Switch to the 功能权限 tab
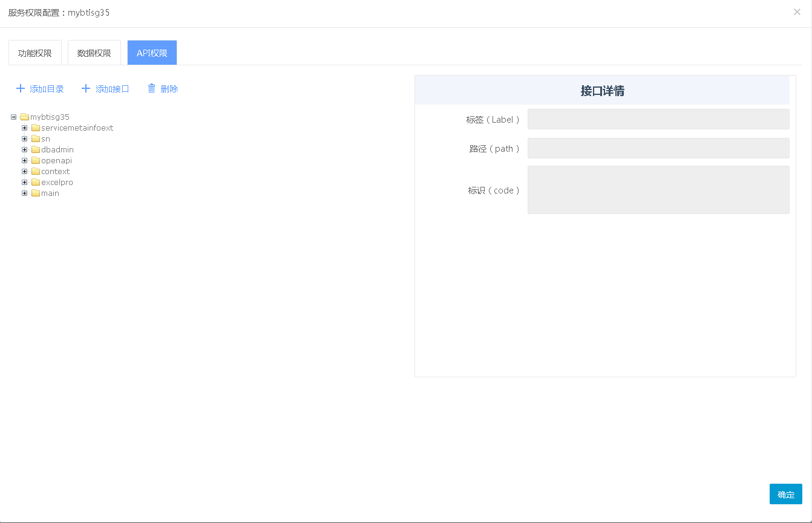 [x=35, y=53]
